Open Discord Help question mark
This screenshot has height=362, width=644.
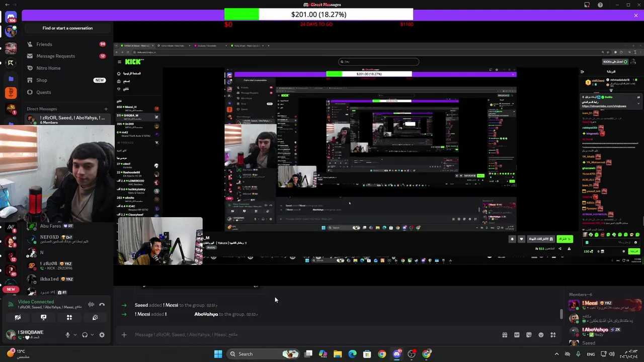point(600,5)
